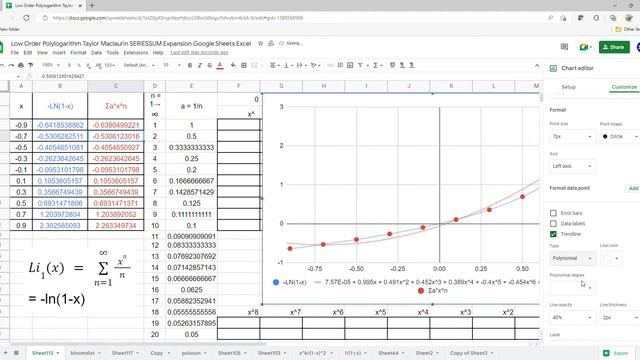Screen dimensions: 640x360
Task: Open the zoom level dropdown
Action: (x=51, y=65)
